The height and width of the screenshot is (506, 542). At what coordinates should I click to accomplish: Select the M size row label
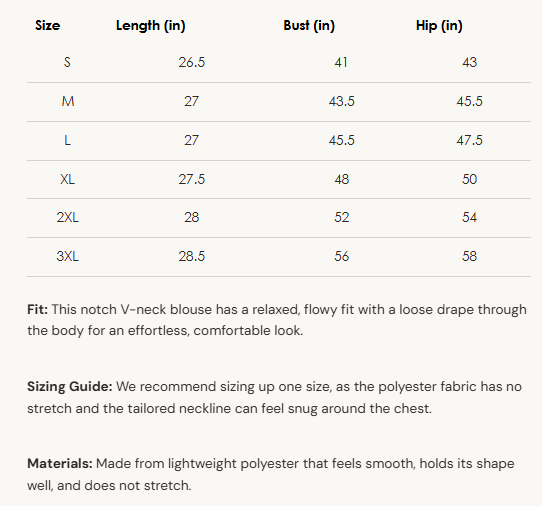68,101
